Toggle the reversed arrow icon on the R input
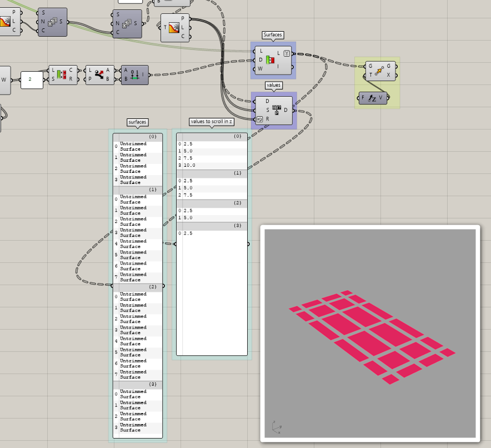Screen dimensions: 491x448 259,120
